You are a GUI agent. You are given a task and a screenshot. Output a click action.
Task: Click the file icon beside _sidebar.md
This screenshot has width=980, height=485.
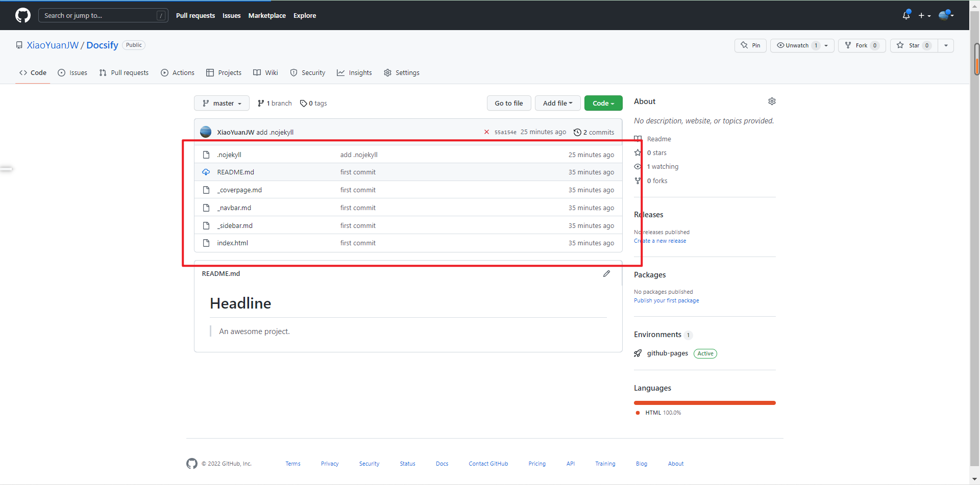(206, 225)
